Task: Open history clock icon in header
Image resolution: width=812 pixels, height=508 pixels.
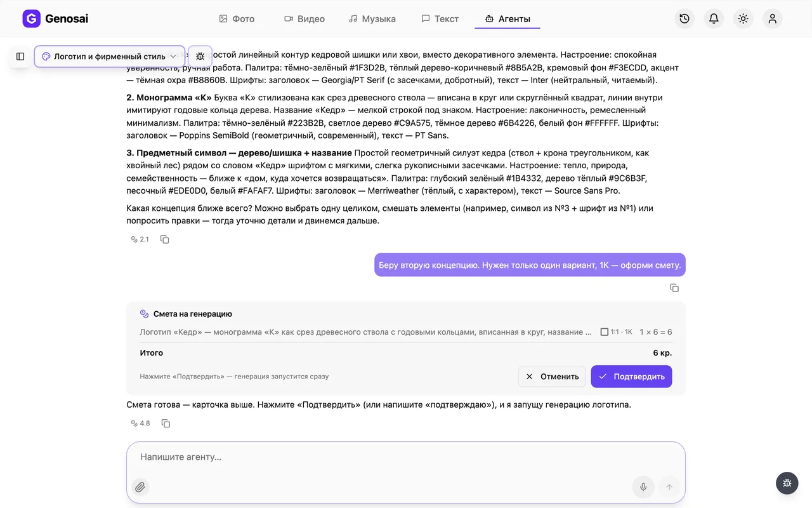Action: pos(684,19)
